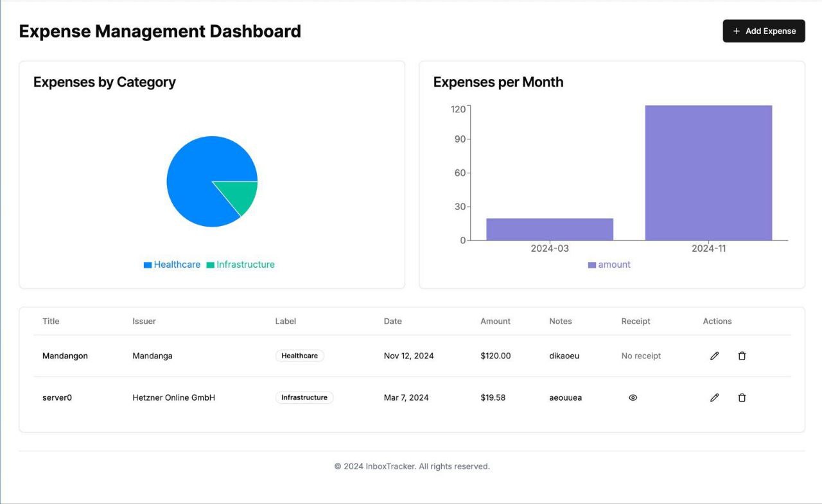The width and height of the screenshot is (822, 504).
Task: Click the Infrastructure label badge in table
Action: (304, 397)
